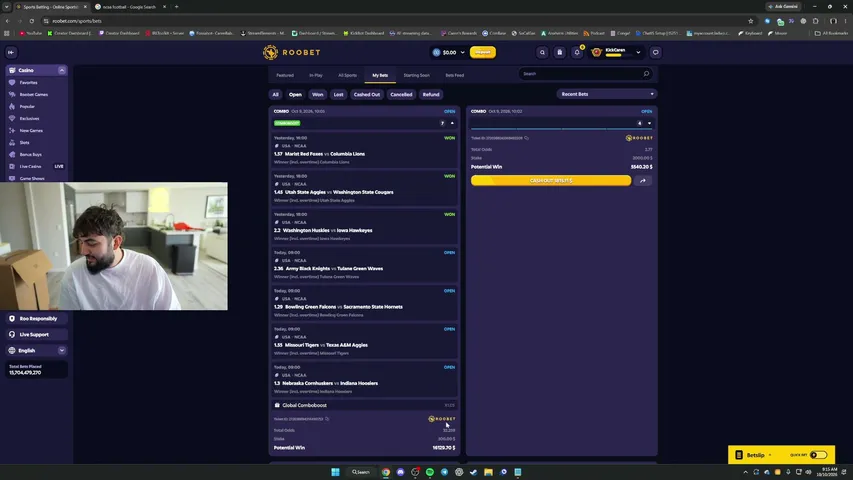Collapse the left sidebar with arrow icon
This screenshot has height=480, width=853.
11,52
